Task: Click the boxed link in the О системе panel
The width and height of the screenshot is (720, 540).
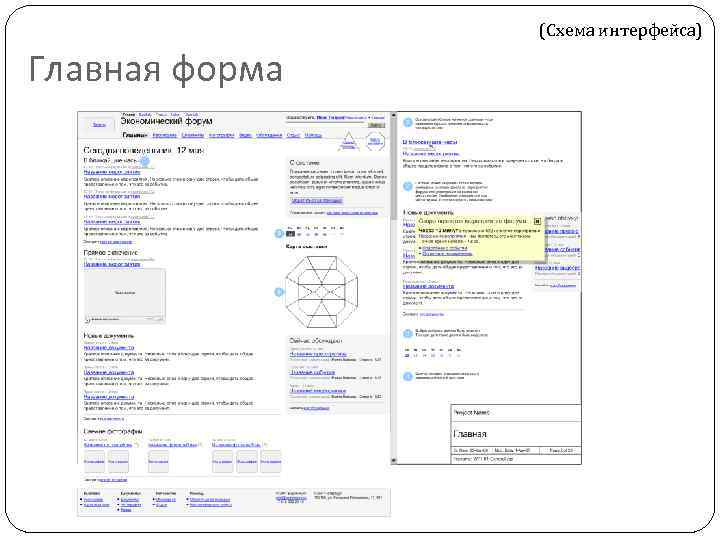Action: pos(317,201)
